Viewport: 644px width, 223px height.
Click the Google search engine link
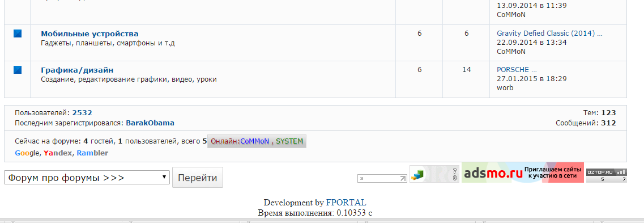pos(27,153)
